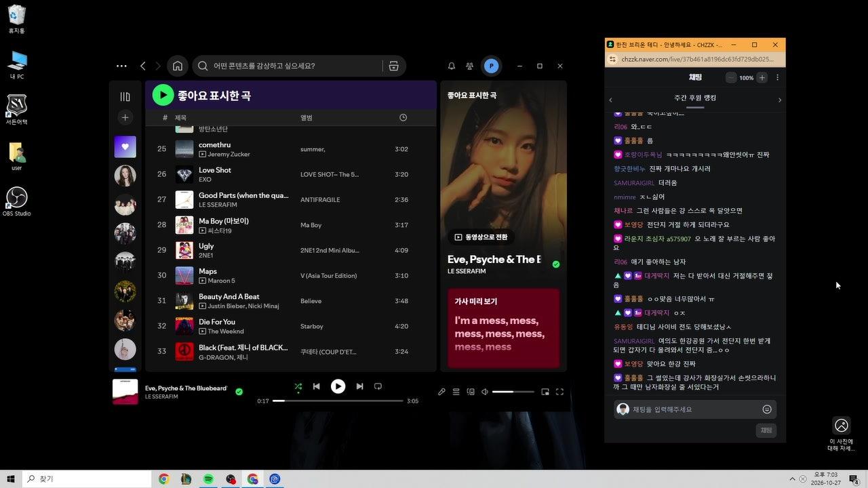The width and height of the screenshot is (868, 488).
Task: Open the play queue icon
Action: (456, 392)
